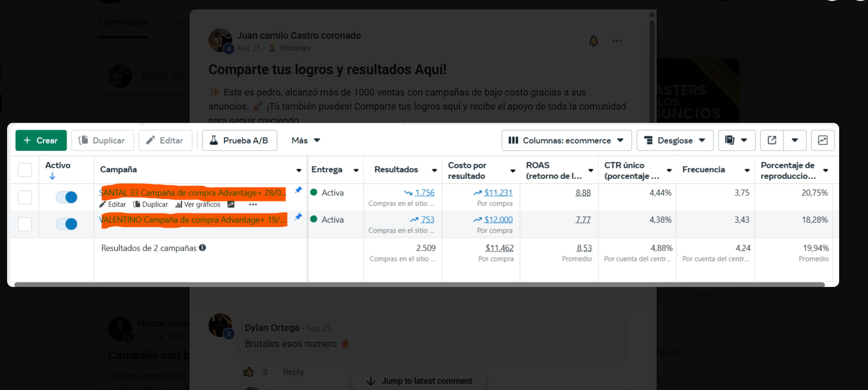
Task: Click the export/share icon button
Action: 772,140
